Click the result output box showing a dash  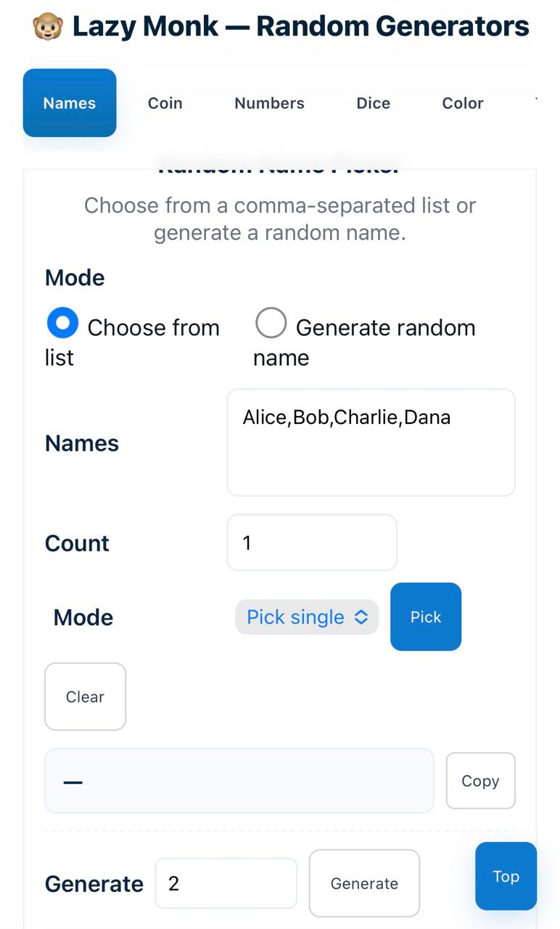tap(239, 781)
